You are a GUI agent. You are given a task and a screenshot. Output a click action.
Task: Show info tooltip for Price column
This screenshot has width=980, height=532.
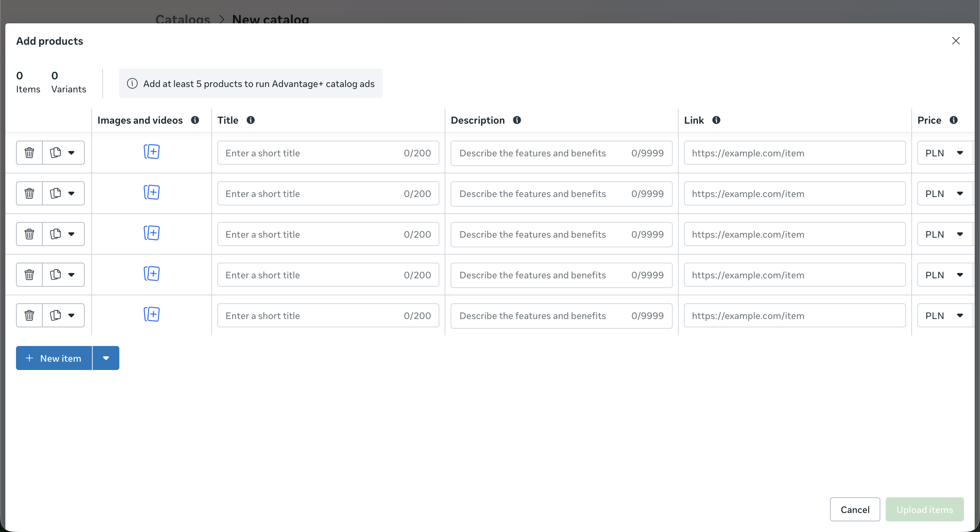click(x=954, y=120)
